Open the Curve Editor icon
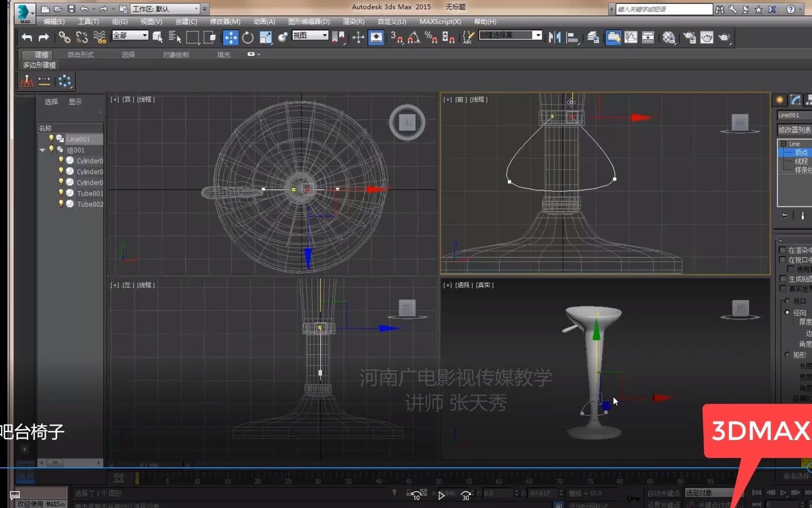 (x=631, y=37)
